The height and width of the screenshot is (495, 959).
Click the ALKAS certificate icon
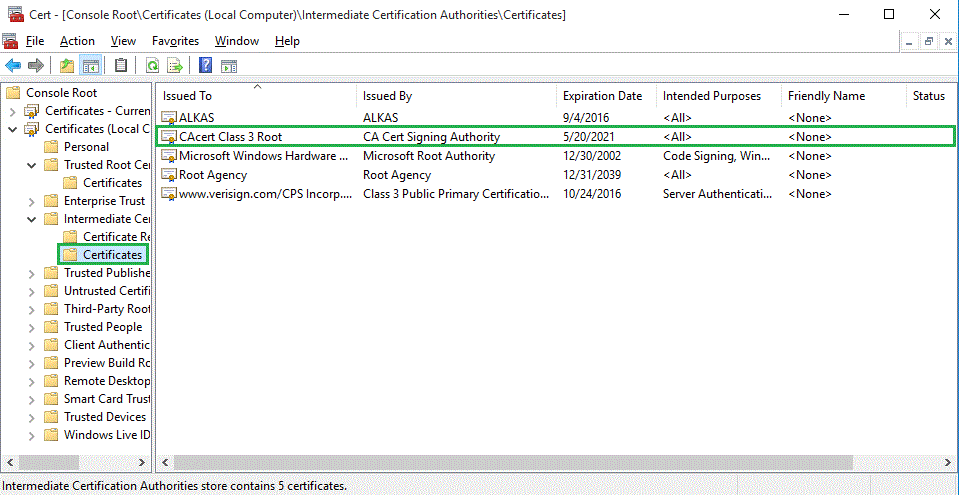point(168,118)
